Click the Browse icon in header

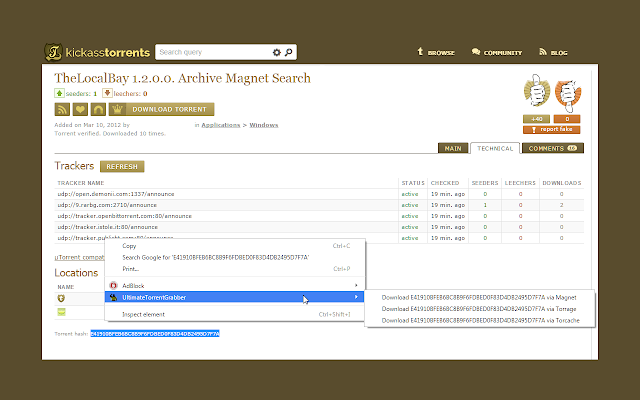pyautogui.click(x=420, y=51)
